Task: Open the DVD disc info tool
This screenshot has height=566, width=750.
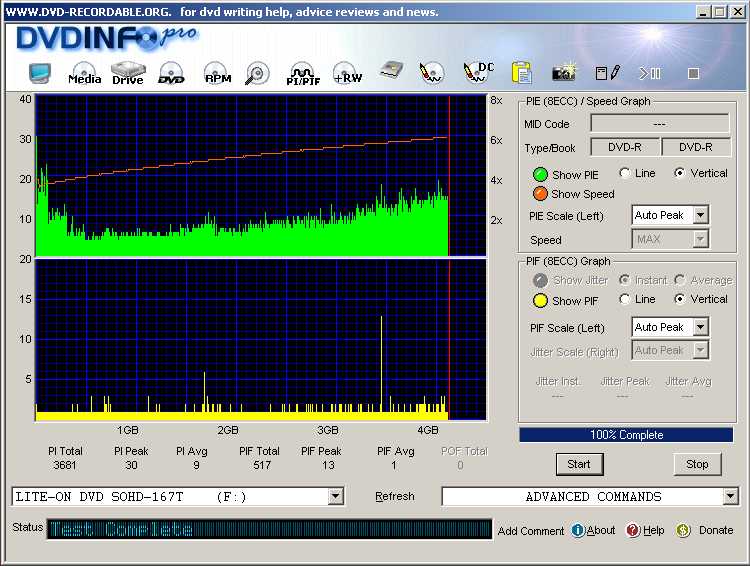Action: click(x=171, y=74)
